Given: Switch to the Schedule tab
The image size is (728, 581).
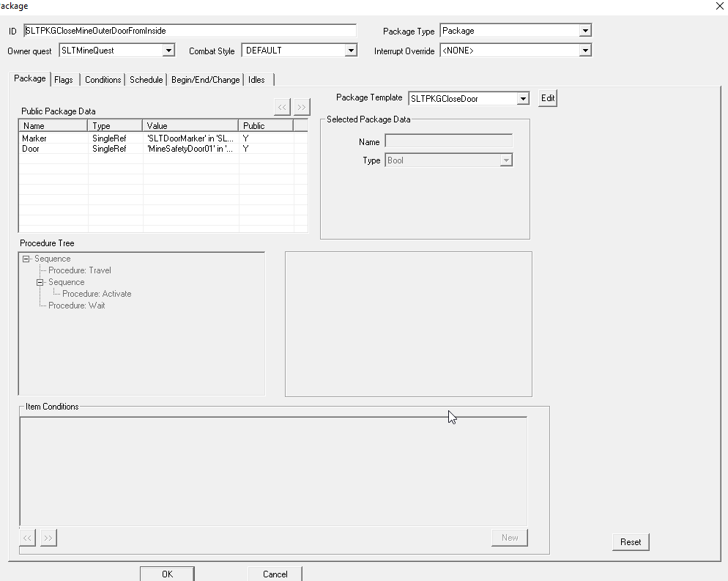Looking at the screenshot, I should click(146, 80).
